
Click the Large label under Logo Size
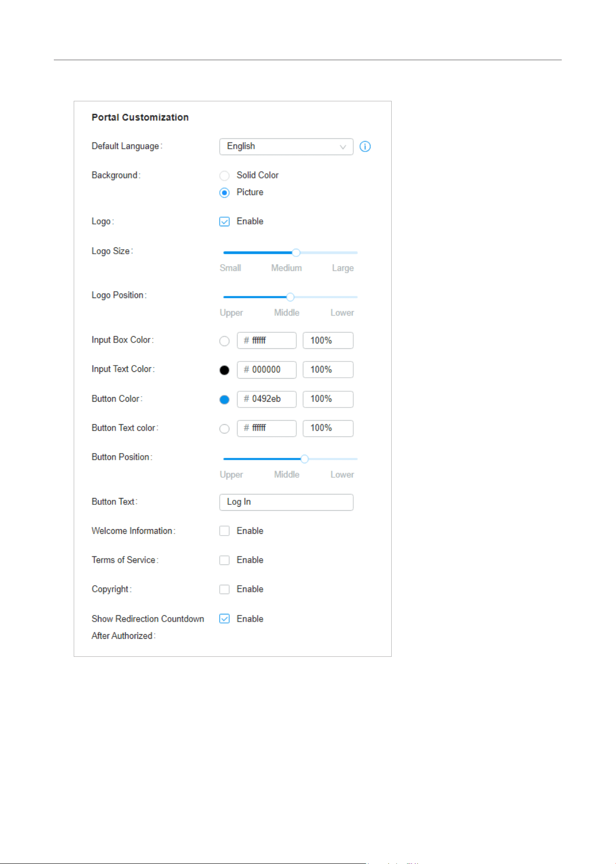343,268
